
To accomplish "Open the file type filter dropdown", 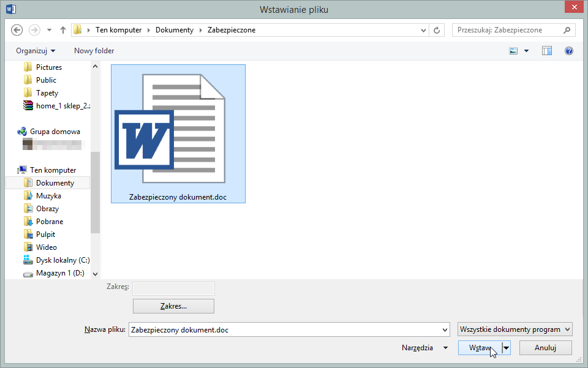I will pyautogui.click(x=515, y=329).
